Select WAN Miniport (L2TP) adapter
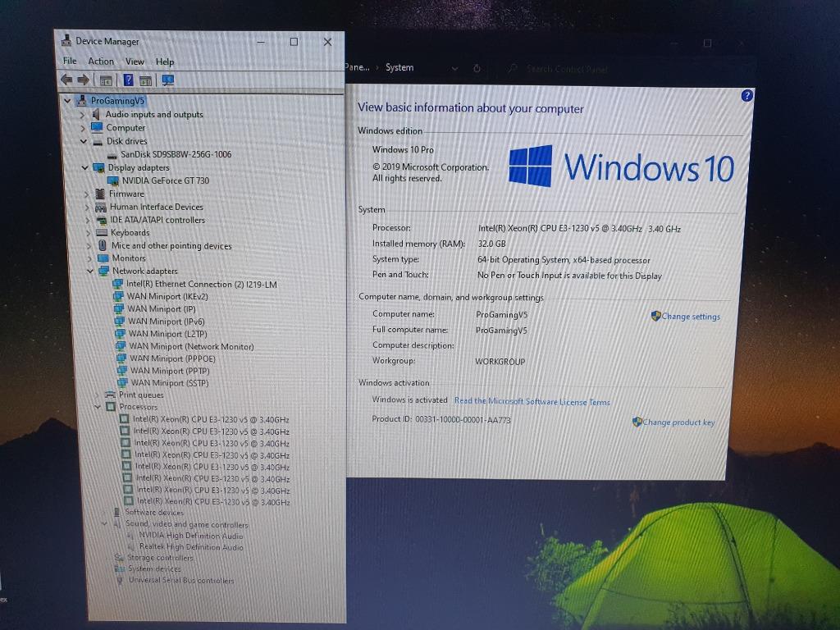The height and width of the screenshot is (630, 840). (167, 334)
